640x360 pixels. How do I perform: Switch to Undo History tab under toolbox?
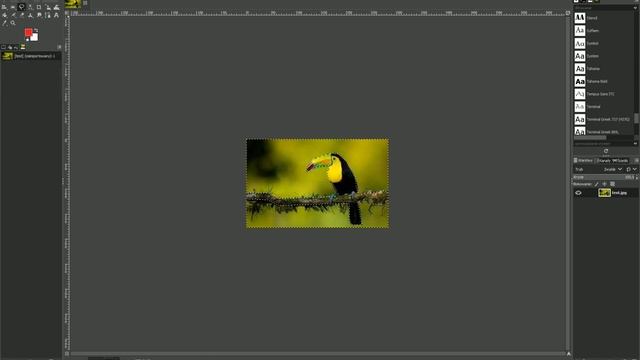pos(16,47)
